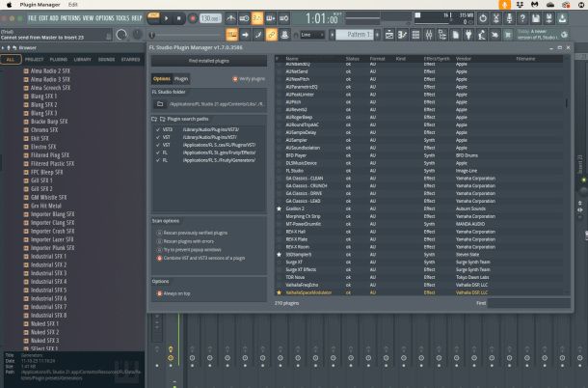Sort plugin list by Vendor column
Viewport: 588px width, 388px height.
463,59
